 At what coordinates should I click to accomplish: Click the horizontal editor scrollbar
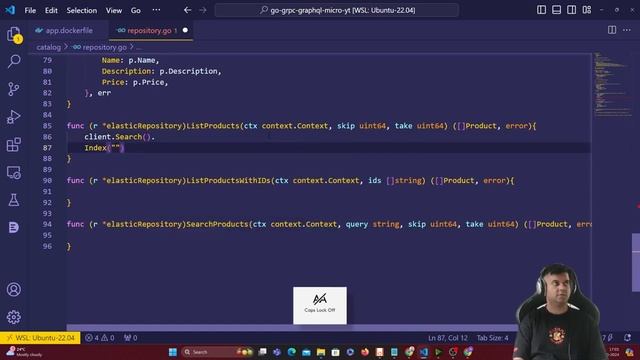point(291,327)
